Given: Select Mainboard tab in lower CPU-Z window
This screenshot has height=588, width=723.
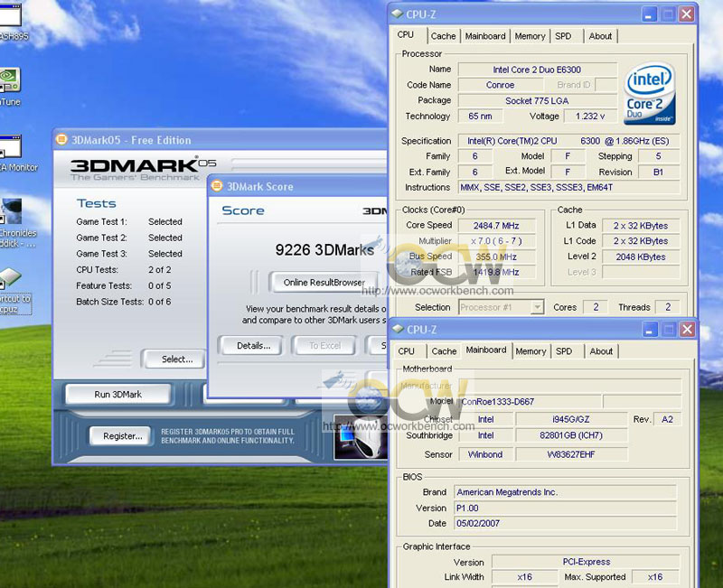Looking at the screenshot, I should (486, 350).
